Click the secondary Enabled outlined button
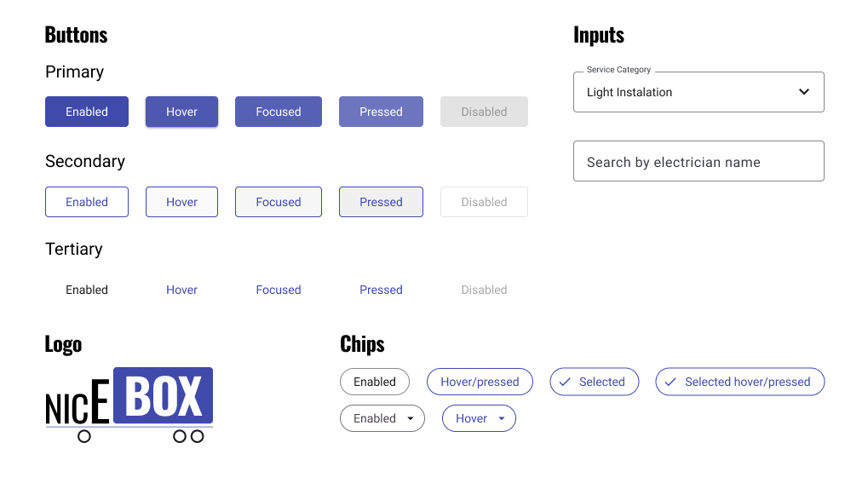 coord(87,202)
